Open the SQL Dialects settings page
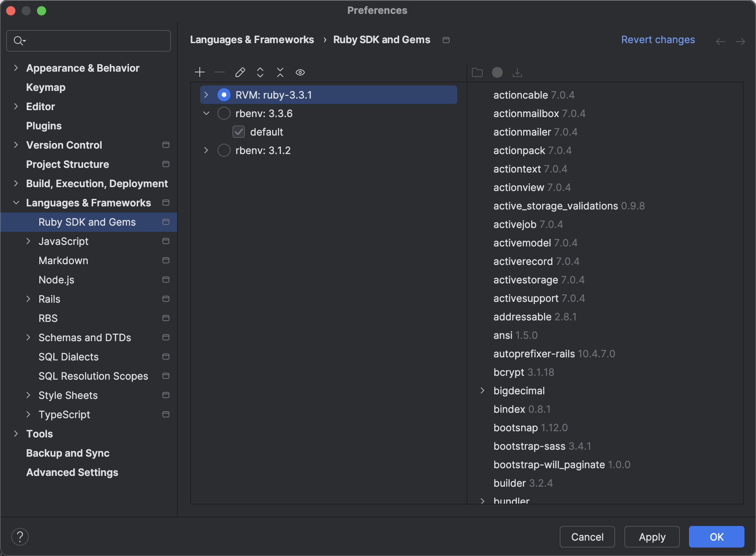Image resolution: width=756 pixels, height=556 pixels. 69,357
